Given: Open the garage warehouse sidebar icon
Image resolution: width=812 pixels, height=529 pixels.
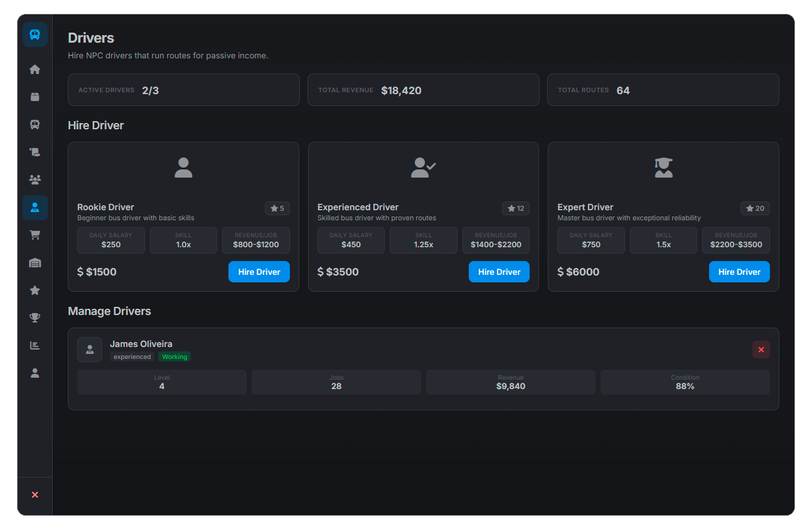Looking at the screenshot, I should (35, 263).
